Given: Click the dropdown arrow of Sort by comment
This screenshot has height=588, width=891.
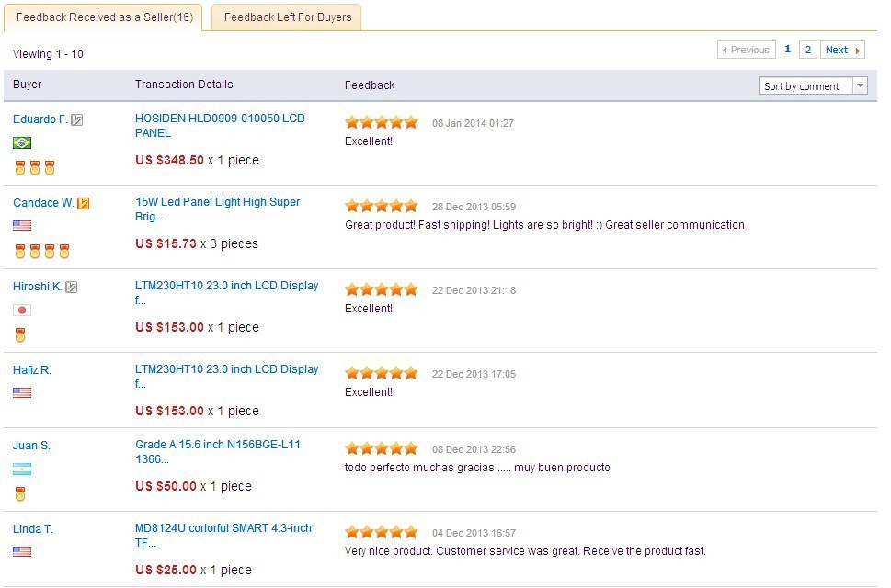Looking at the screenshot, I should click(x=860, y=86).
